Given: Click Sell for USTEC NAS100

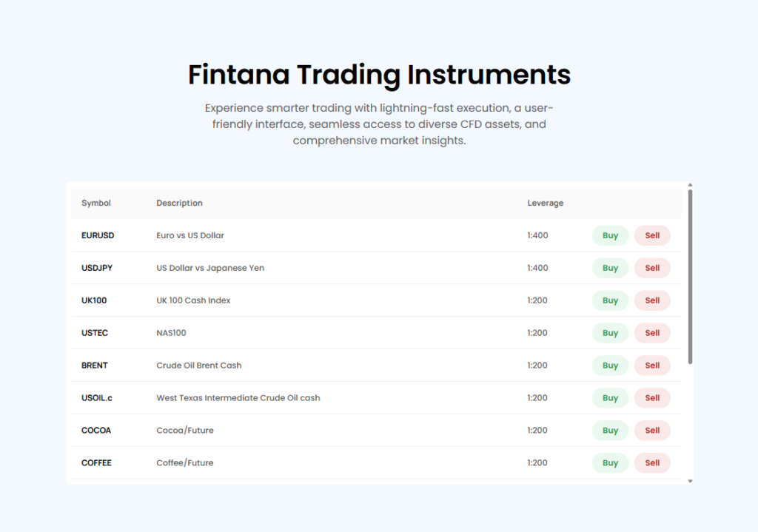Looking at the screenshot, I should point(651,333).
